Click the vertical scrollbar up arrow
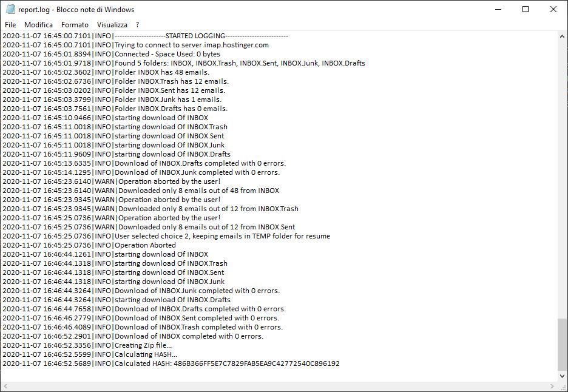 pos(561,36)
